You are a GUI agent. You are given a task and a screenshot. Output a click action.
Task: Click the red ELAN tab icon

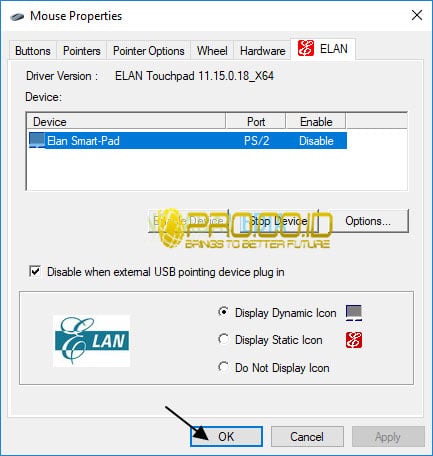click(305, 48)
